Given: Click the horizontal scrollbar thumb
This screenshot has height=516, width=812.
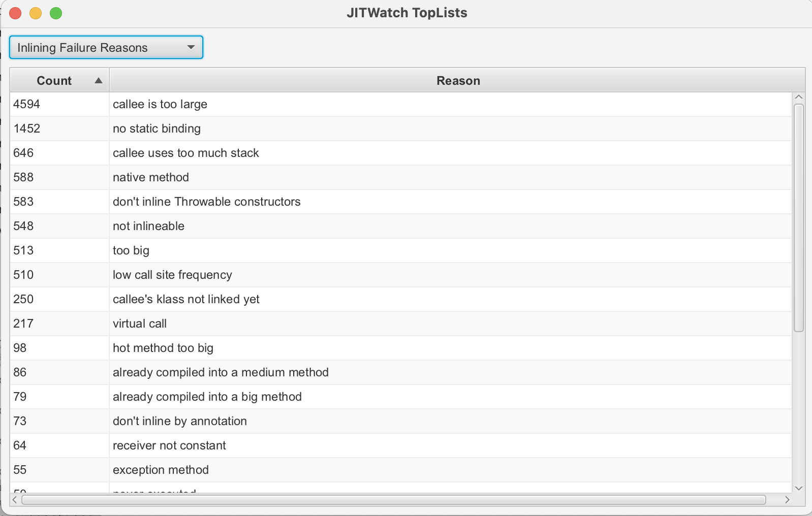Looking at the screenshot, I should click(x=394, y=500).
